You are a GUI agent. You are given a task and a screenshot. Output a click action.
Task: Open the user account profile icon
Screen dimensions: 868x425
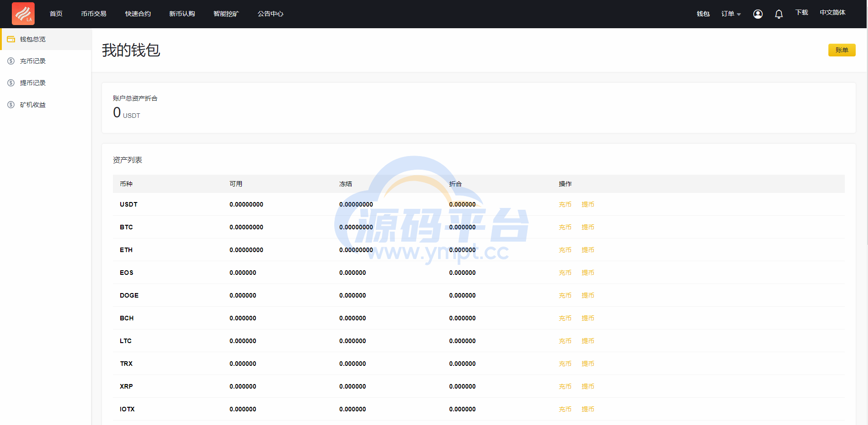(758, 14)
